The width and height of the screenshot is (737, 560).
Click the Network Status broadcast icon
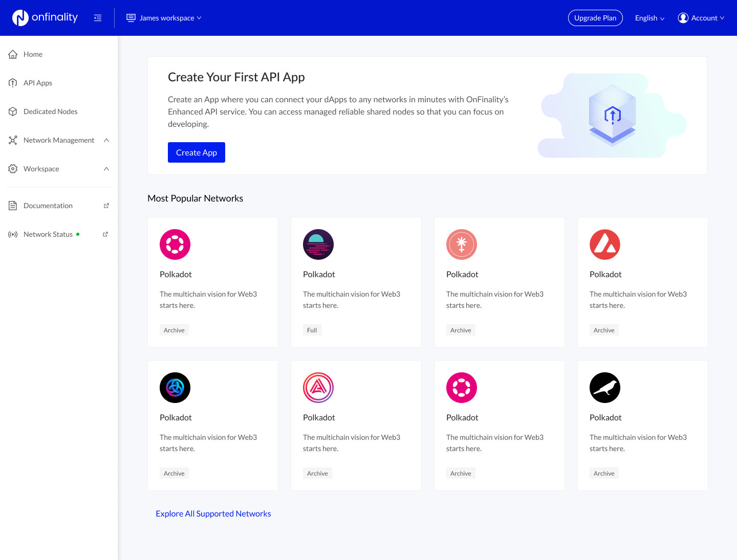[x=13, y=234]
